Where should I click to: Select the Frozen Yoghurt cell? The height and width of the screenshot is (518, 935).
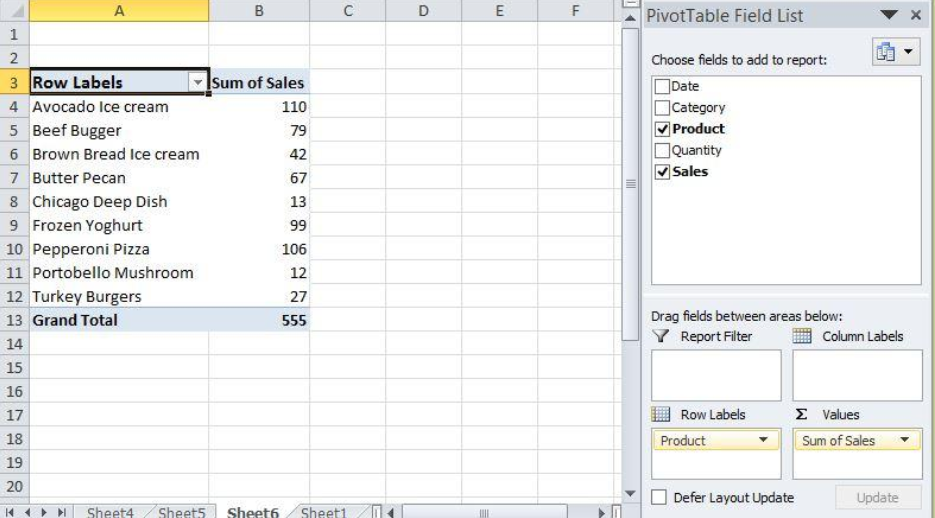(119, 225)
